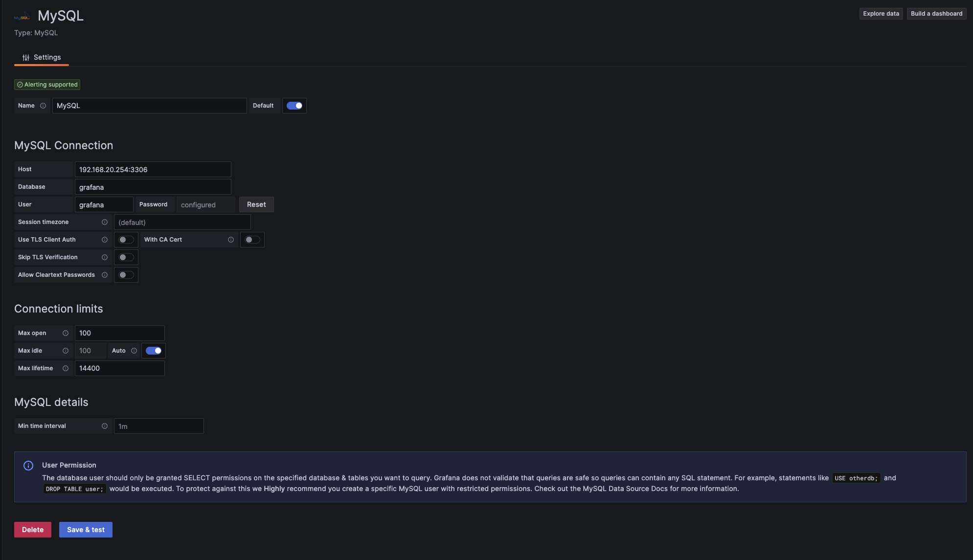Click the Skip TLS Verification info icon
Screen dimensions: 973x560
(105, 257)
